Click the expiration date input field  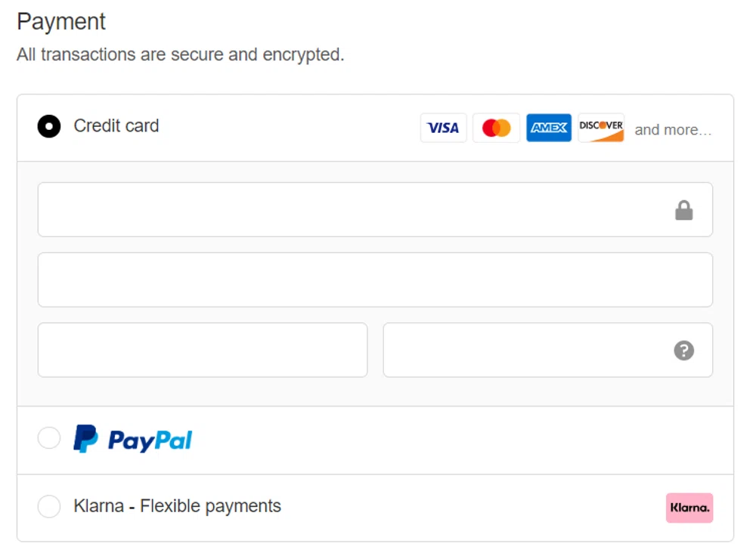point(203,350)
